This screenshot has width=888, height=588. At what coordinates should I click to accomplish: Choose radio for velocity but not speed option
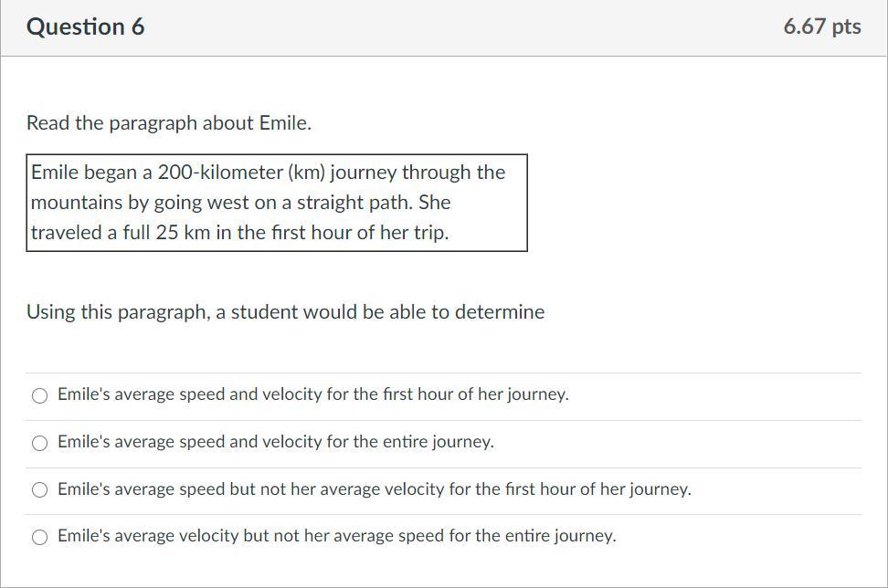click(39, 537)
